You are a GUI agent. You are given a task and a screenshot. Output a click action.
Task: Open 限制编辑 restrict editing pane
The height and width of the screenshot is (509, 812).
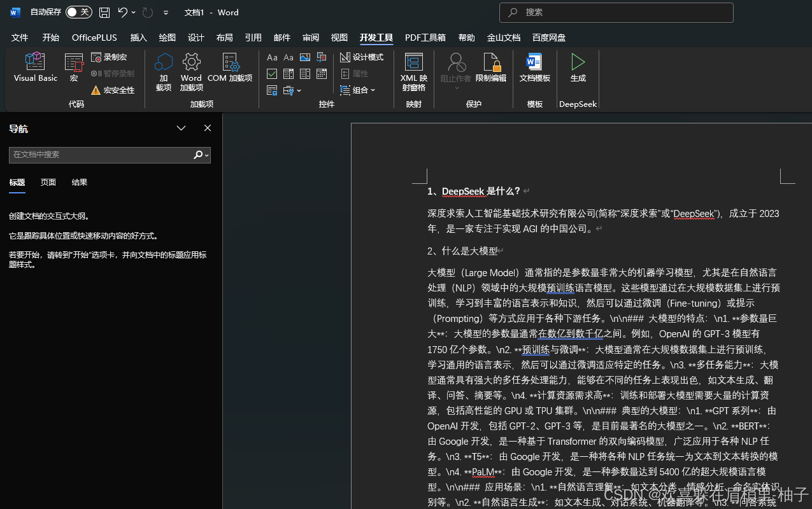pos(491,67)
